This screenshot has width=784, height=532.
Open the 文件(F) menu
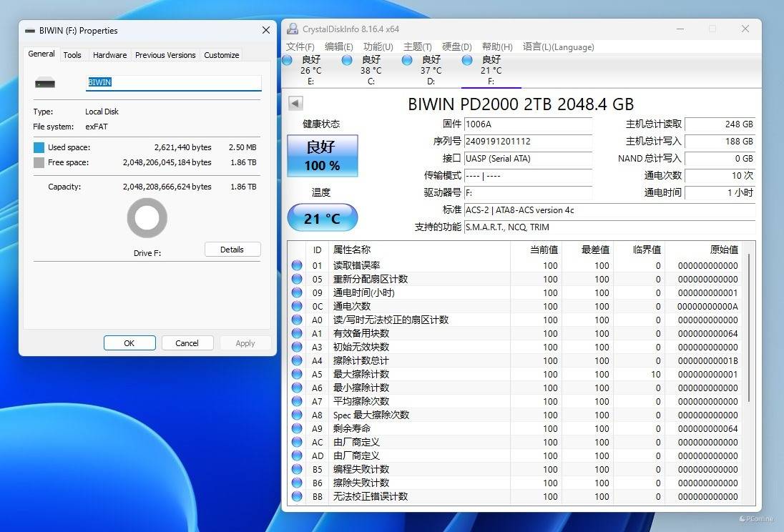click(x=300, y=46)
